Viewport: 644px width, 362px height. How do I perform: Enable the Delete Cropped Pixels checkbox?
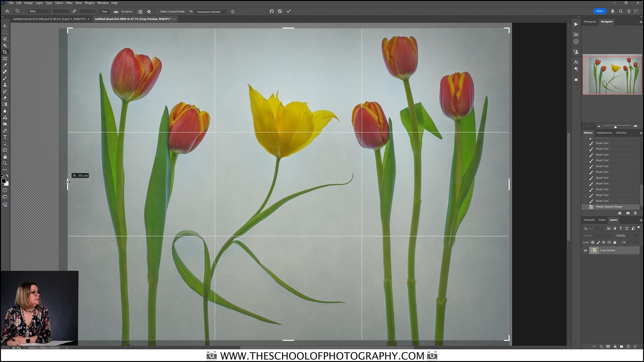[x=158, y=11]
